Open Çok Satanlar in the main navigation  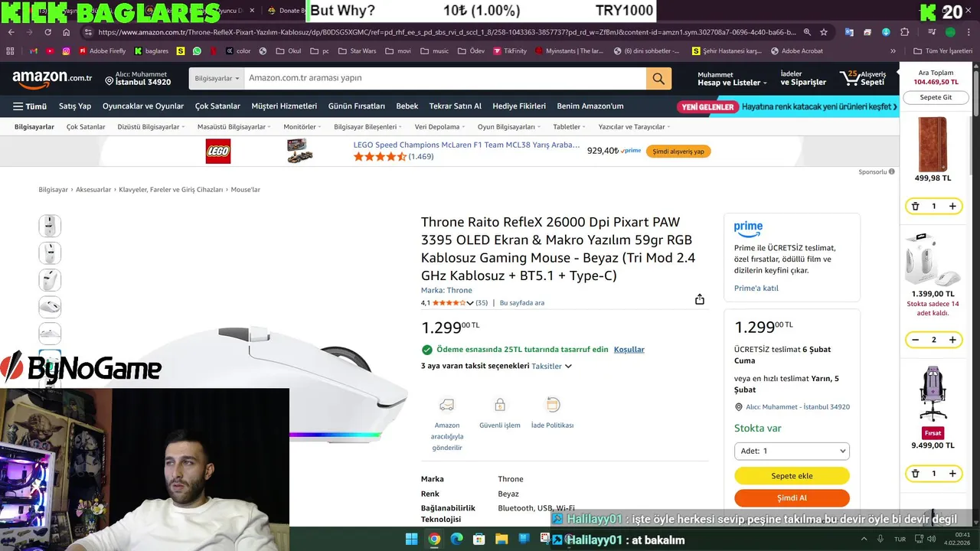217,106
